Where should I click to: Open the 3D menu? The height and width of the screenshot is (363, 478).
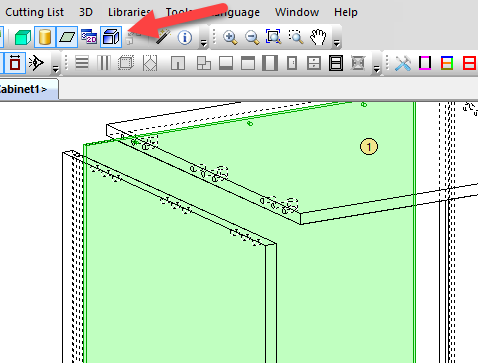86,12
